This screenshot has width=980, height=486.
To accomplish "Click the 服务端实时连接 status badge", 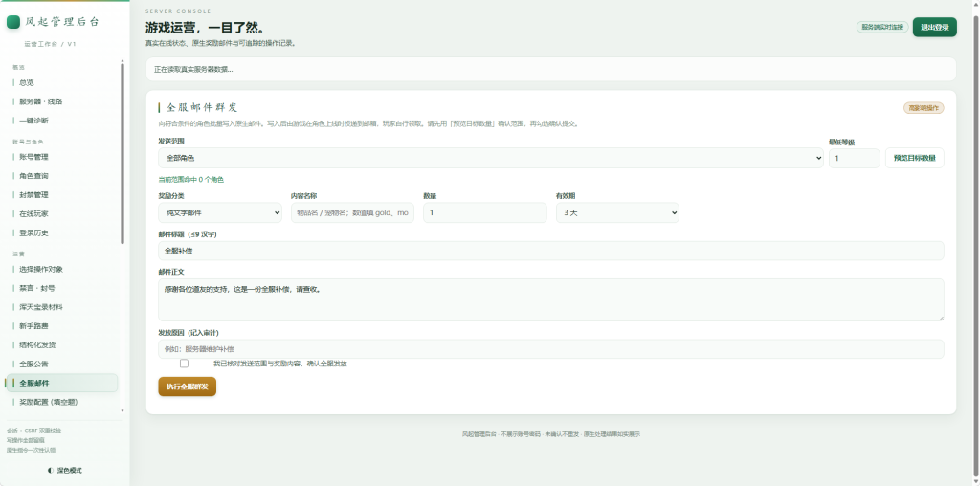I will coord(881,28).
